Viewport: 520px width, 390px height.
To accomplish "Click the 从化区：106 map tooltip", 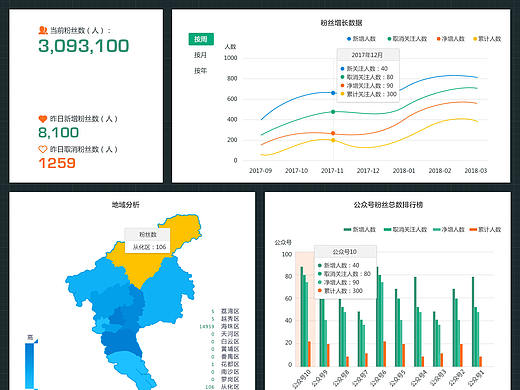I will tap(148, 240).
